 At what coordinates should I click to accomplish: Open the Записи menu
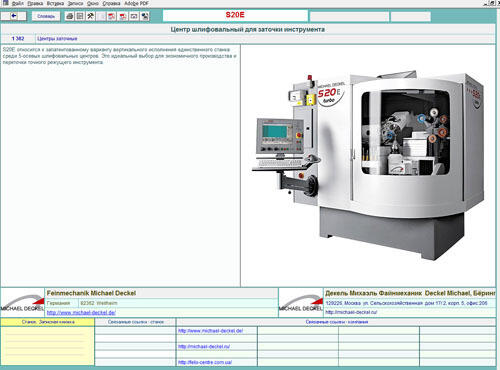pos(75,3)
